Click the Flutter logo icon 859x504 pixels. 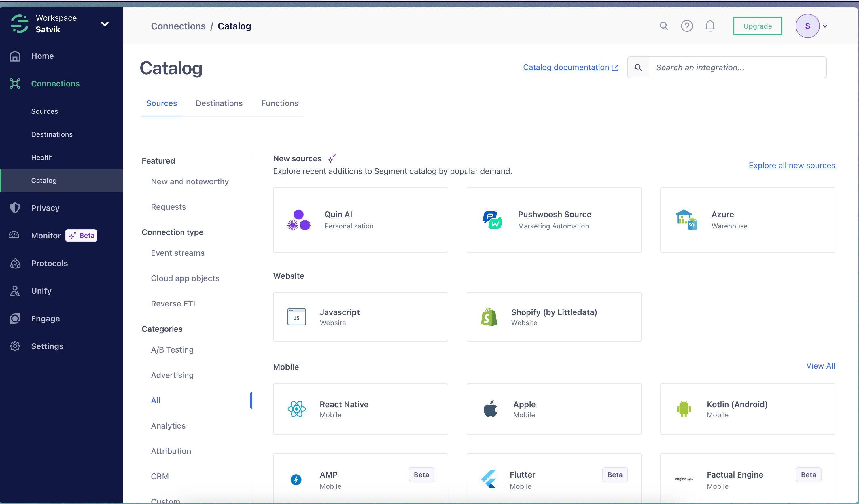489,479
